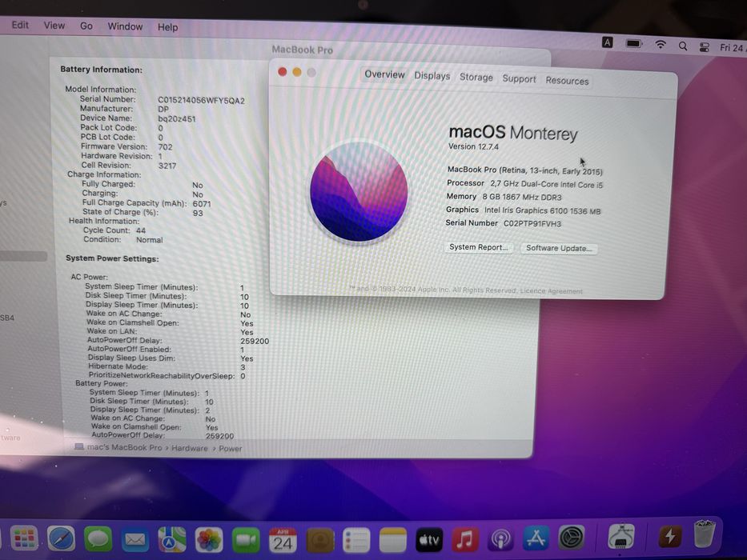Open the View menu
The width and height of the screenshot is (747, 560).
click(54, 26)
